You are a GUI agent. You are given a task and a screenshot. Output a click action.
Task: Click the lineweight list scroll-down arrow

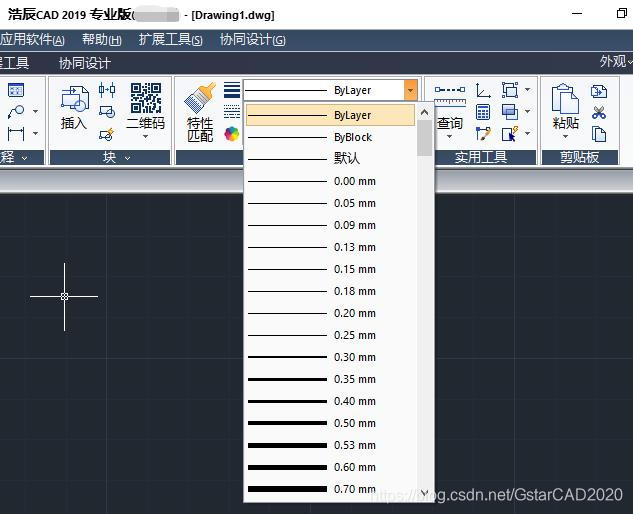424,493
